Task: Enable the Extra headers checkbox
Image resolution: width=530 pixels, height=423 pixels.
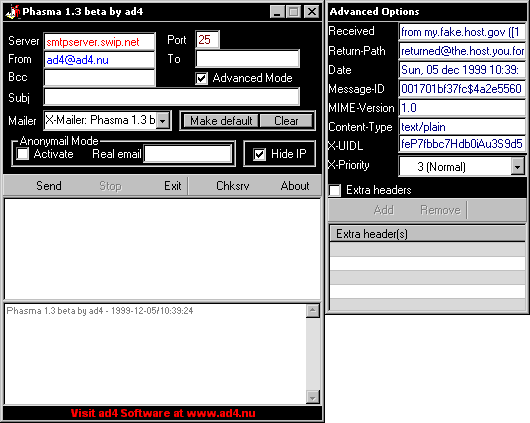Action: (x=335, y=190)
